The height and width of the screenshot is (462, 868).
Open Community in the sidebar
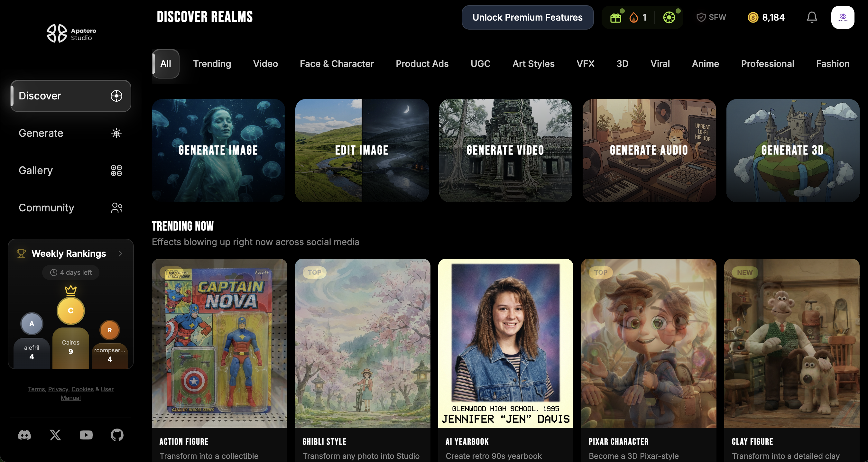[x=70, y=208]
